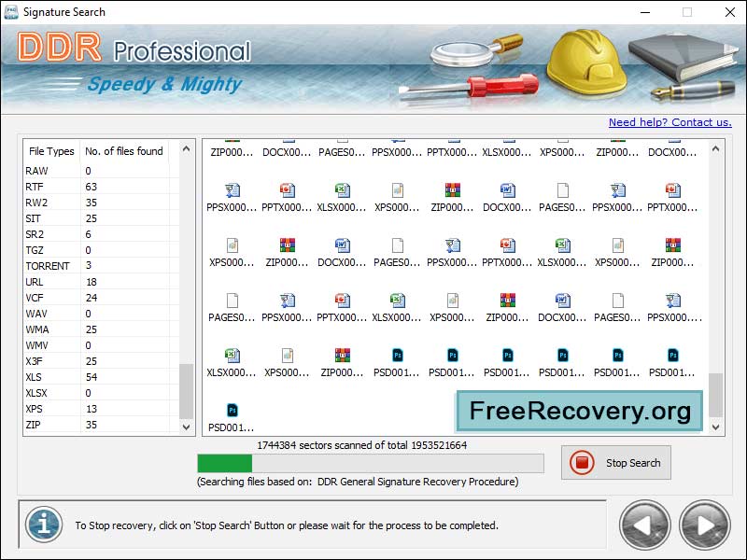Select the PAGES icon in the third row
Screen dimensions: 747x560
click(398, 245)
